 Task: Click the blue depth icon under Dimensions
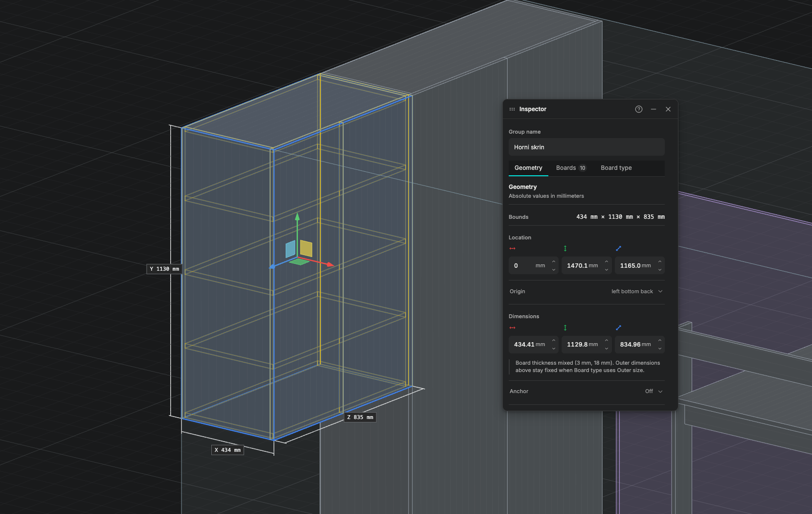click(618, 327)
